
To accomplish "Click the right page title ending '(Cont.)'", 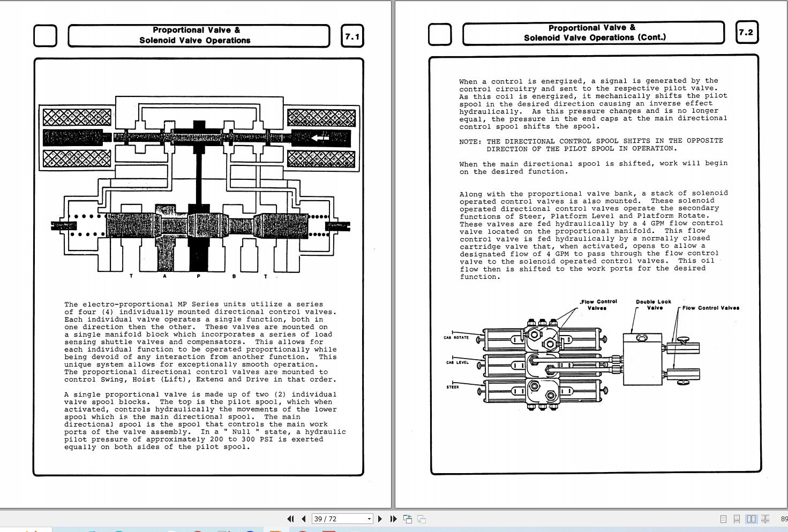I will (595, 33).
